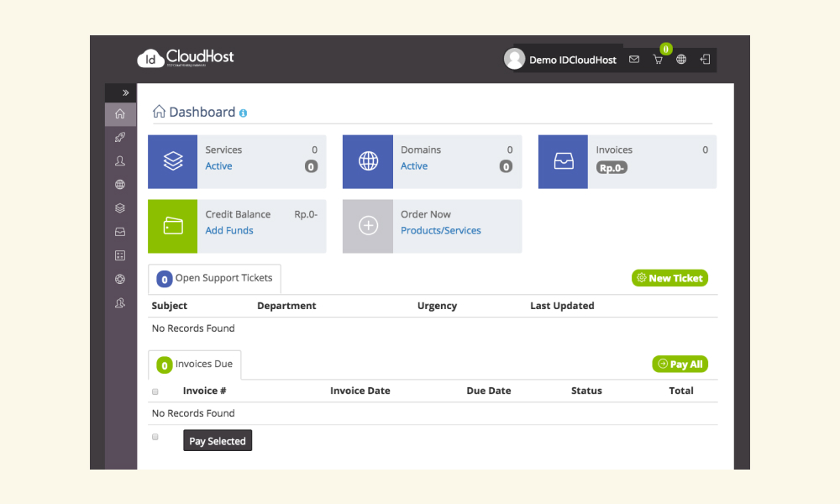Click the Department column header

[286, 306]
